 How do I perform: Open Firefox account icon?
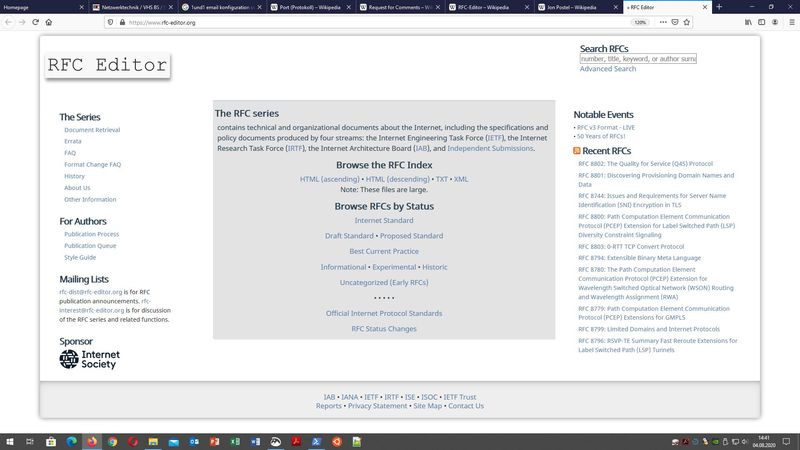(775, 22)
